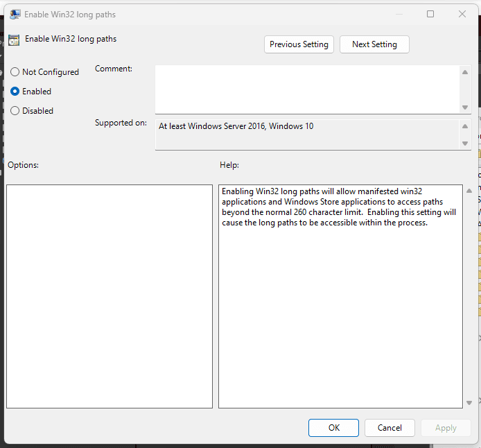Image resolution: width=481 pixels, height=448 pixels.
Task: Cancel the policy dialog
Action: [390, 428]
